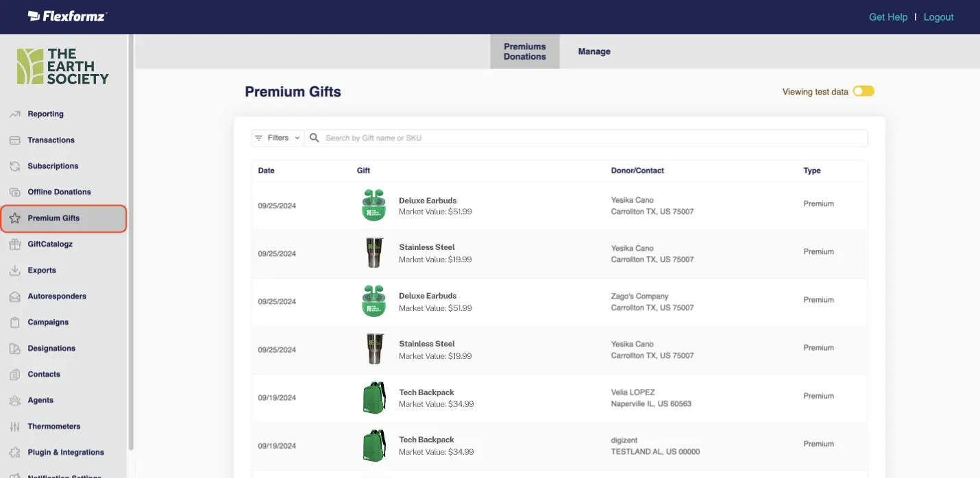
Task: Click the Tech Backpack thumbnail for Velia LOPEZ
Action: pyautogui.click(x=373, y=398)
